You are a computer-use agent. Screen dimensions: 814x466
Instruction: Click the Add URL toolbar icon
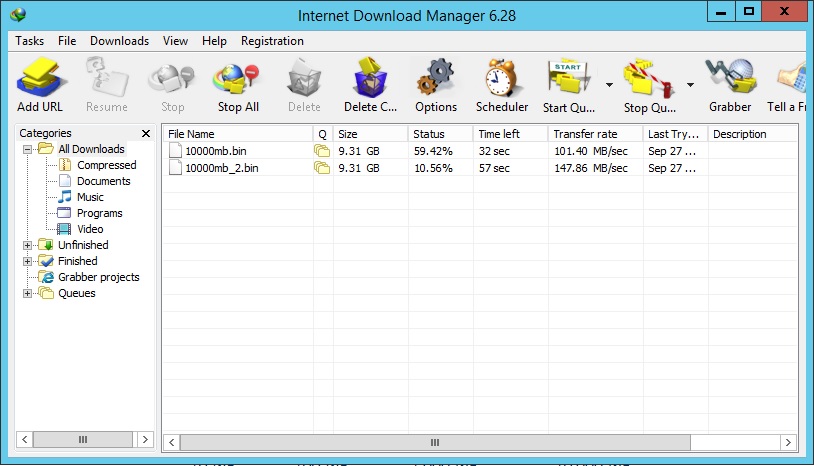point(40,78)
